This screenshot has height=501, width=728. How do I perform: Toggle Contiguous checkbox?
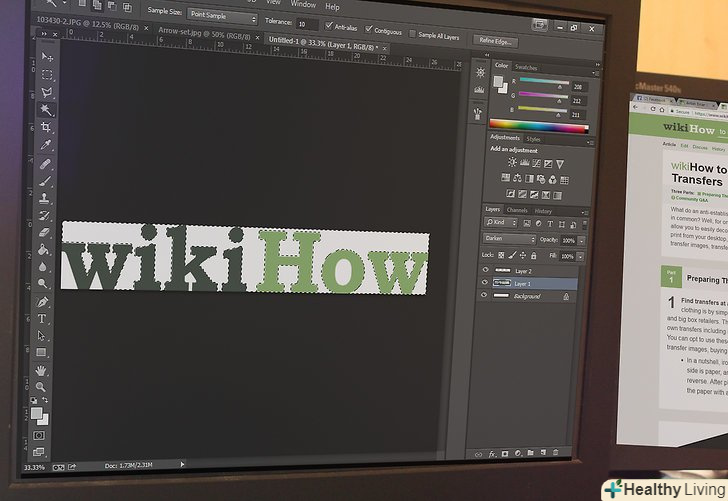coord(369,29)
